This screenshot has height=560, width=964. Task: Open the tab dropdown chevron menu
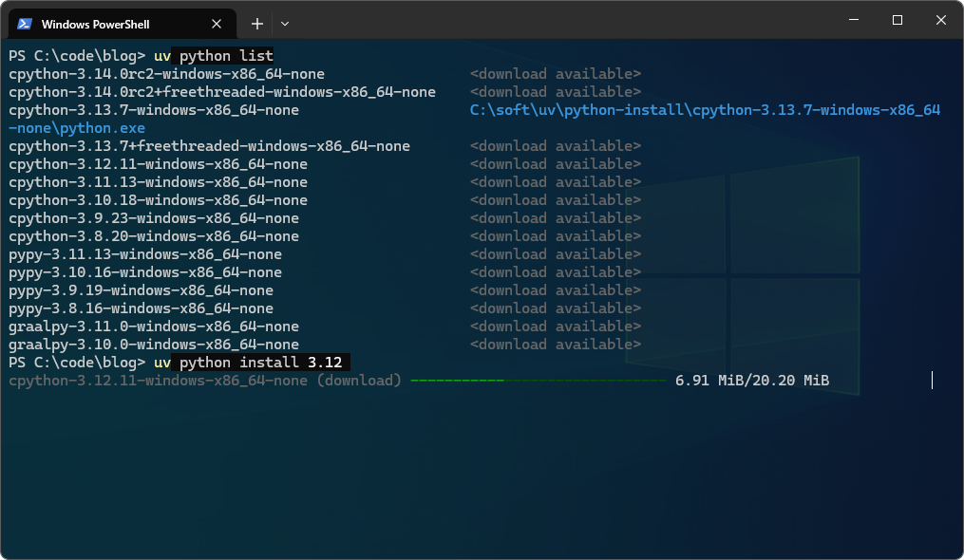[x=286, y=23]
